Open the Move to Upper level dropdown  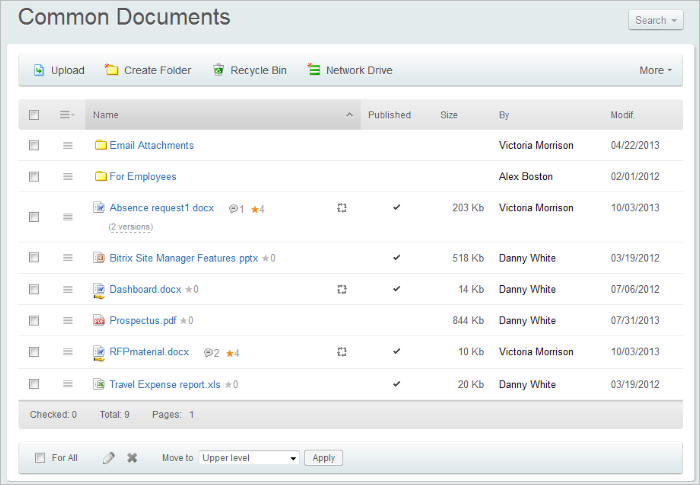point(249,458)
